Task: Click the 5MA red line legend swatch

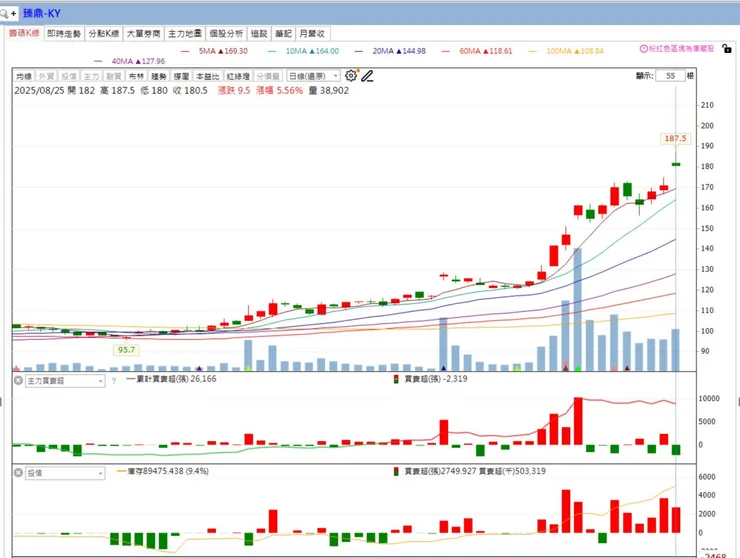Action: (185, 51)
